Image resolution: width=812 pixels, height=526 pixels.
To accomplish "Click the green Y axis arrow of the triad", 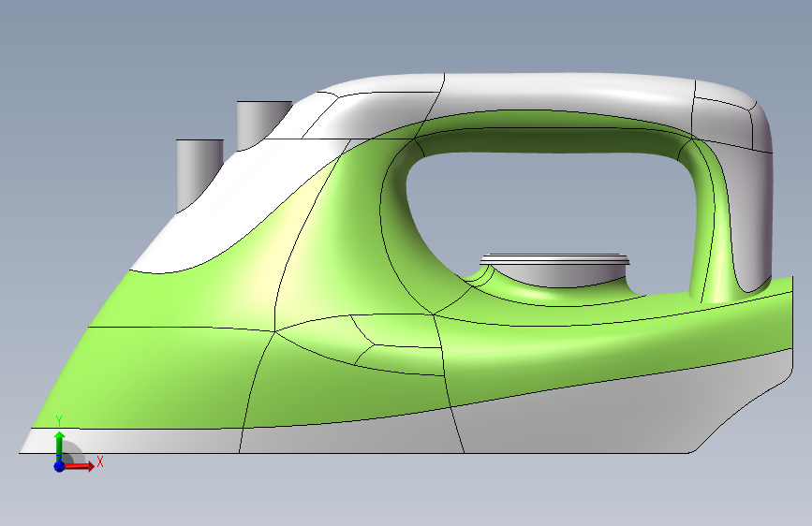I will point(60,446).
